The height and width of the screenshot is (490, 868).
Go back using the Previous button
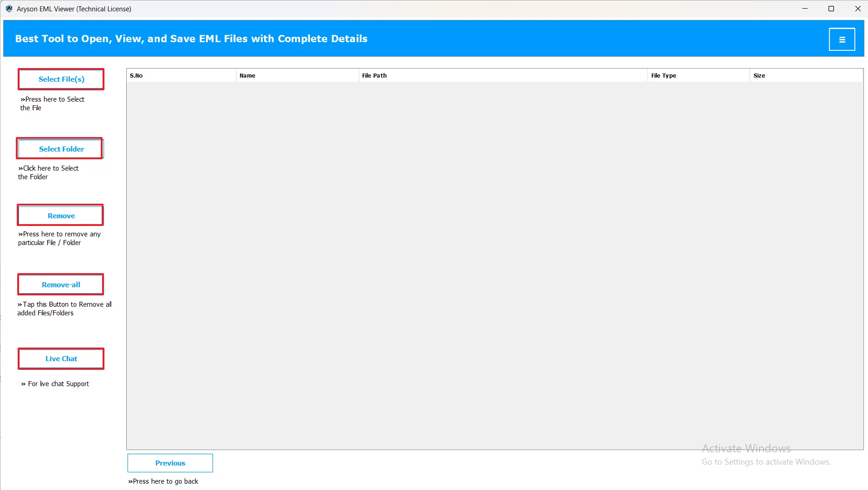[170, 463]
